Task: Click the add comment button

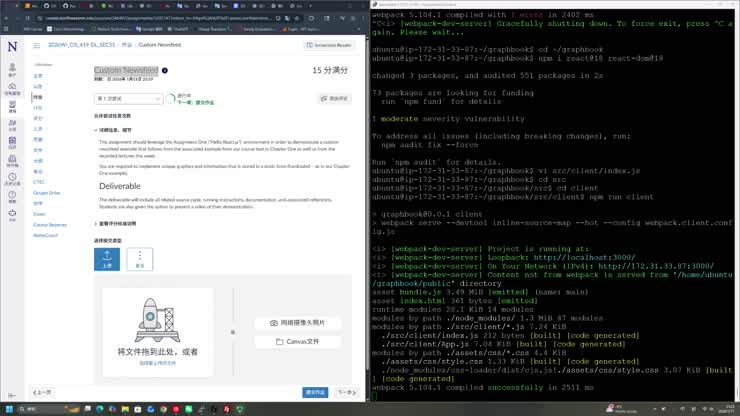Action: pos(335,98)
